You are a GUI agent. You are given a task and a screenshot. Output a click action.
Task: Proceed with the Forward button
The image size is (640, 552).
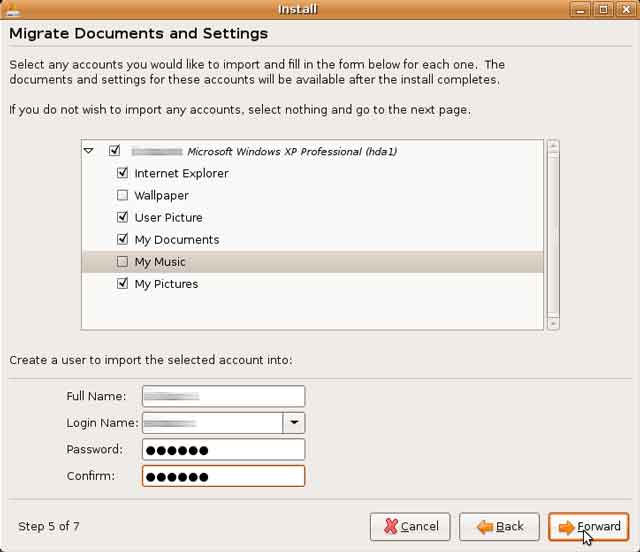click(589, 526)
